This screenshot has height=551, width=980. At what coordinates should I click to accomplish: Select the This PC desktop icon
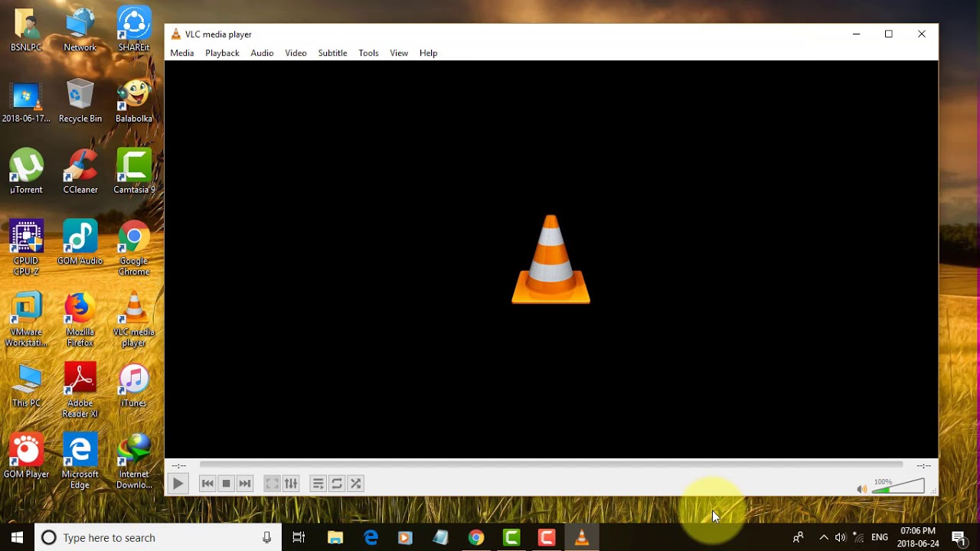tap(26, 386)
